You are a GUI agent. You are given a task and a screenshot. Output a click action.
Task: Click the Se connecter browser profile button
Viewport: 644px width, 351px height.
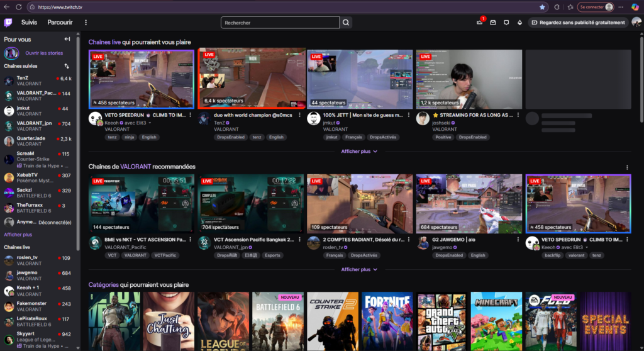point(596,7)
